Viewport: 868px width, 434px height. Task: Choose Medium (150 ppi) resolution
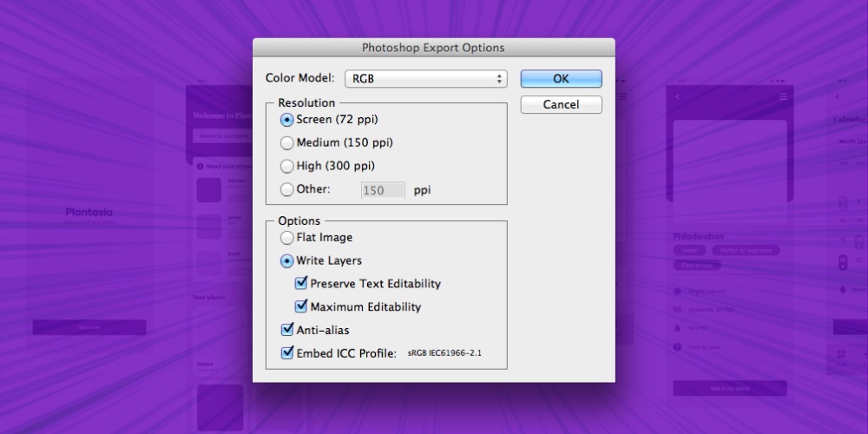pos(287,143)
